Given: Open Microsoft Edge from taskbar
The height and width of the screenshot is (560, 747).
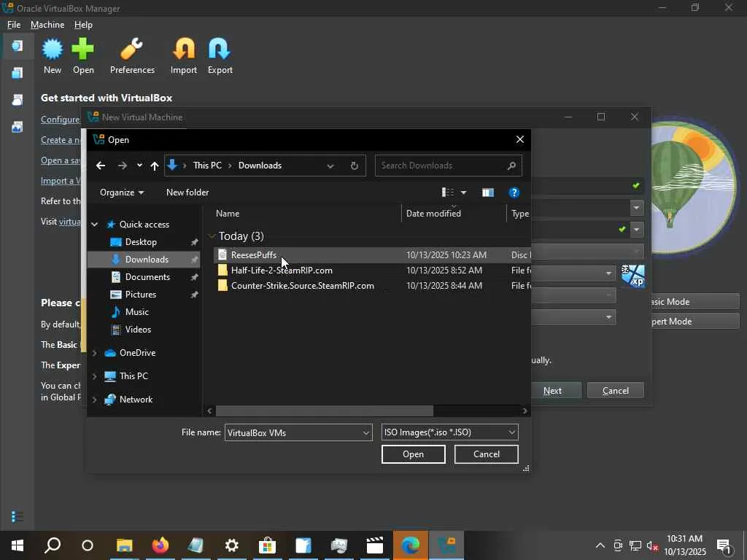Looking at the screenshot, I should pos(410,545).
